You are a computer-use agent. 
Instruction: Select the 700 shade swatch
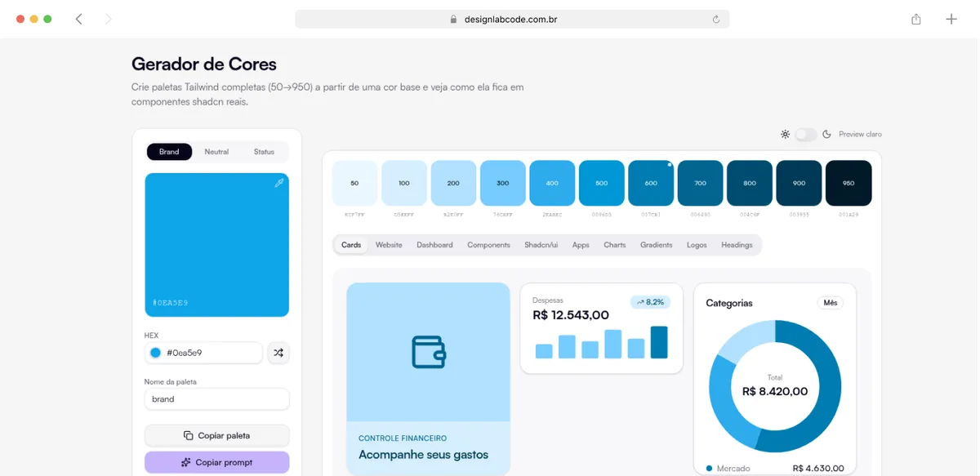700,183
